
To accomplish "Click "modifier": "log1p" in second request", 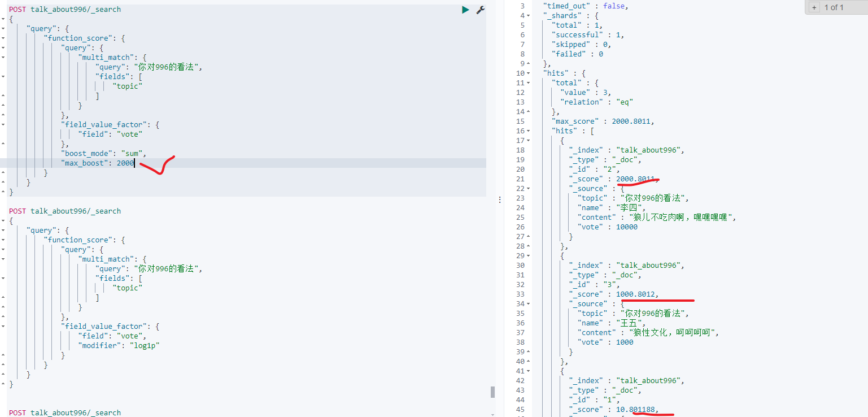I will pyautogui.click(x=119, y=346).
